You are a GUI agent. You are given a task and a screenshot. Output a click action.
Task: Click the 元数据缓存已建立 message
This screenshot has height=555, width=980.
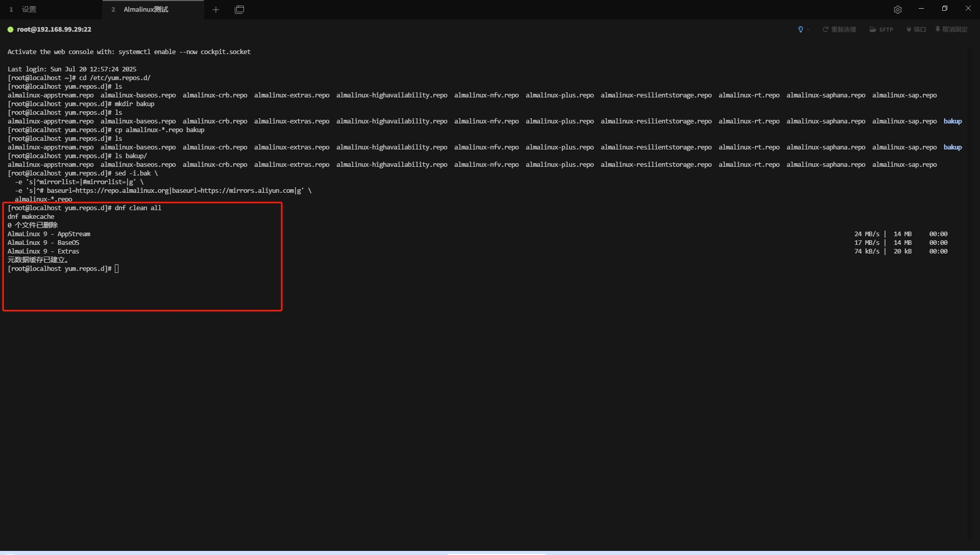[x=38, y=260]
